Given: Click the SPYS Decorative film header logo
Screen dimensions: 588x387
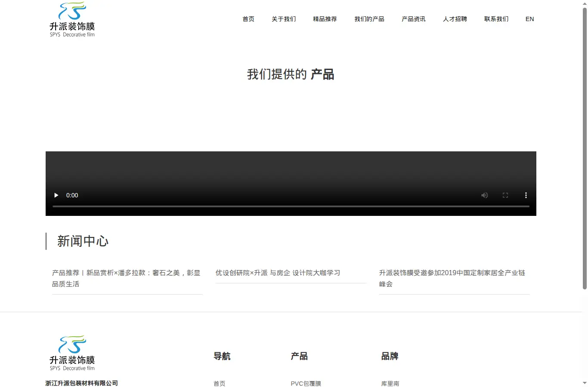Looking at the screenshot, I should click(x=72, y=19).
